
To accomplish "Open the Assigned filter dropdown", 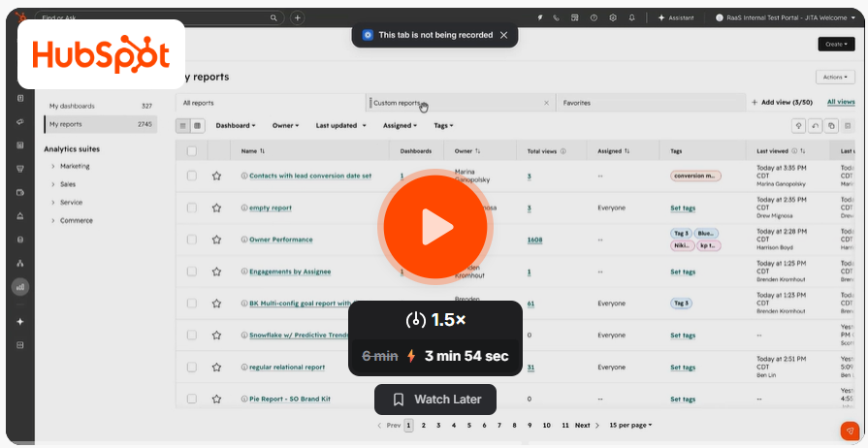I will coord(401,126).
